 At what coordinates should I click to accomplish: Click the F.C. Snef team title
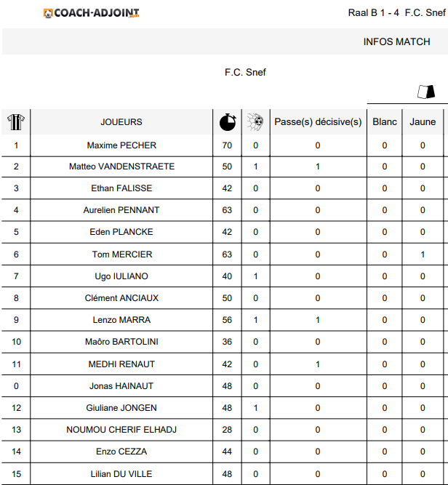click(x=246, y=73)
